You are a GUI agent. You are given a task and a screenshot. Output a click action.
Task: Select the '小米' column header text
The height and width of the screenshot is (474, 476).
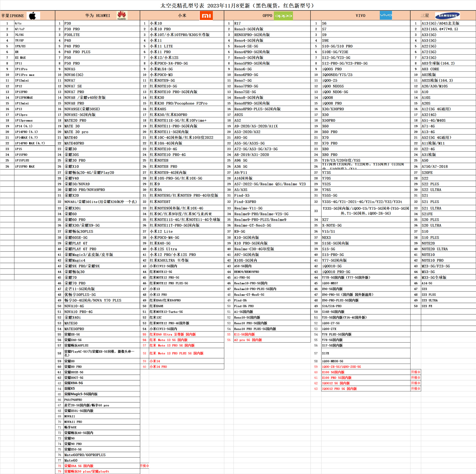(182, 16)
